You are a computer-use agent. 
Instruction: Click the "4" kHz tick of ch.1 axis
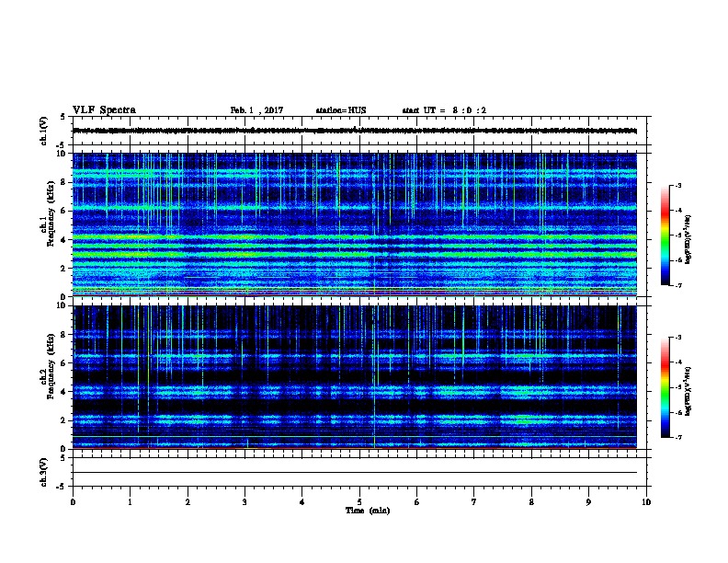[x=63, y=240]
